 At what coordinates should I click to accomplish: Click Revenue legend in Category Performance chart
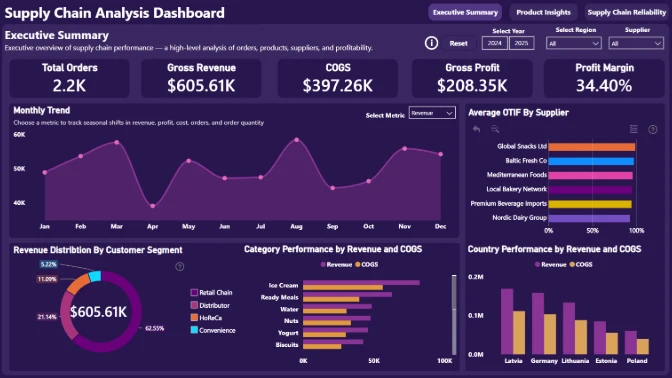(x=336, y=264)
